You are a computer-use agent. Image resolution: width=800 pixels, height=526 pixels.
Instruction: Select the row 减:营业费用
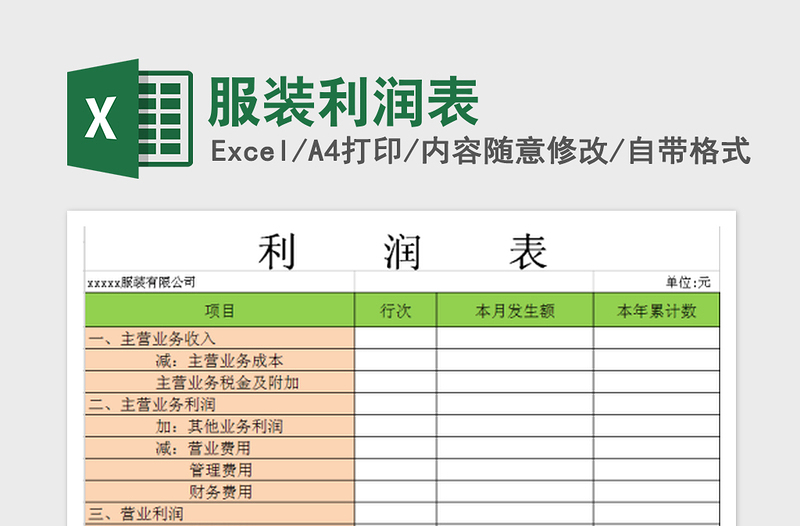click(x=402, y=448)
